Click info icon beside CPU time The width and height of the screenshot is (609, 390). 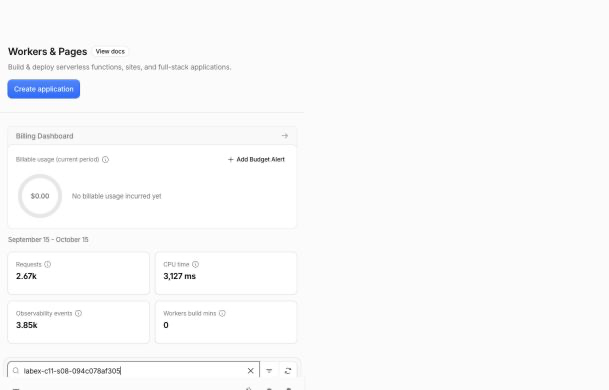(x=195, y=265)
